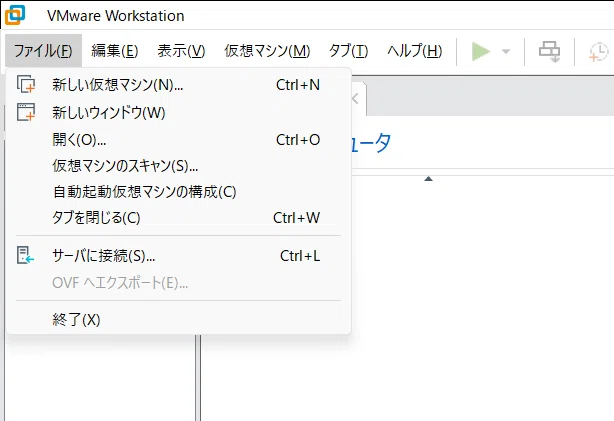Viewport: 614px width, 421px height.
Task: Select 新しいウィンドウ(W) menu entry
Action: (178, 113)
